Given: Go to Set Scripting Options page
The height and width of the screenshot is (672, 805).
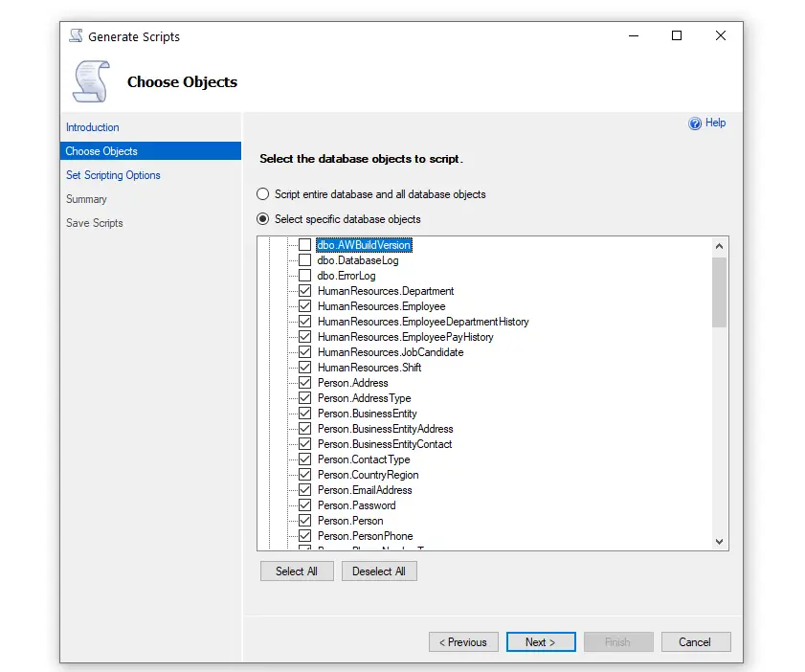Looking at the screenshot, I should coord(113,175).
